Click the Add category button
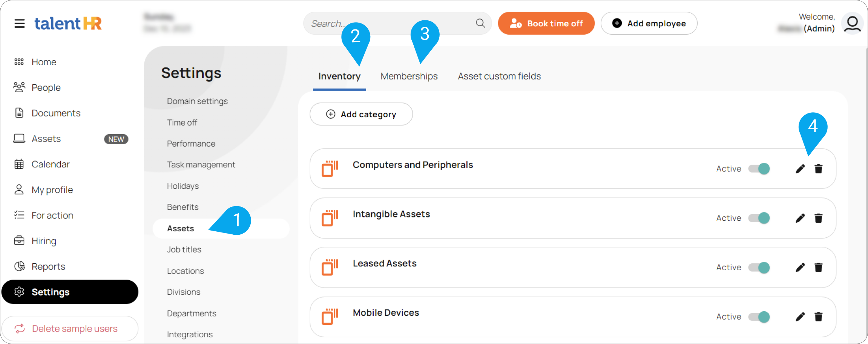Viewport: 868px width, 344px height. [x=361, y=114]
